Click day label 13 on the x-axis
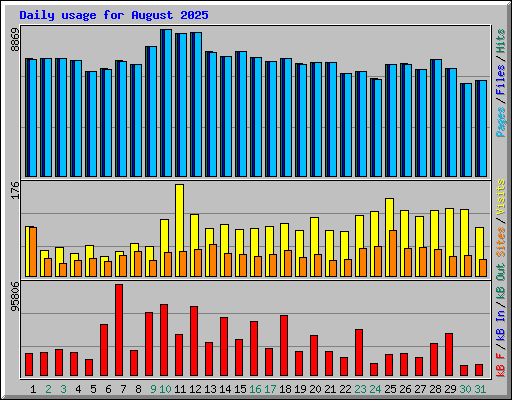Viewport: 512px width, 400px height. [210, 389]
